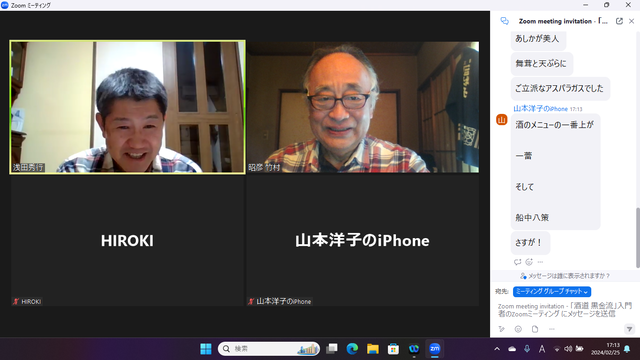Viewport: 640px width, 360px height.
Task: Open more options under さすが！ message
Action: click(540, 262)
